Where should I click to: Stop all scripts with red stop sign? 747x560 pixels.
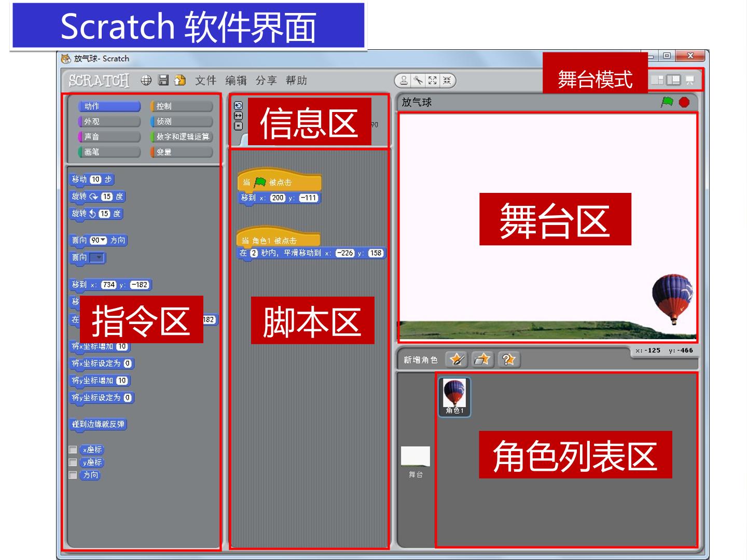tap(684, 102)
